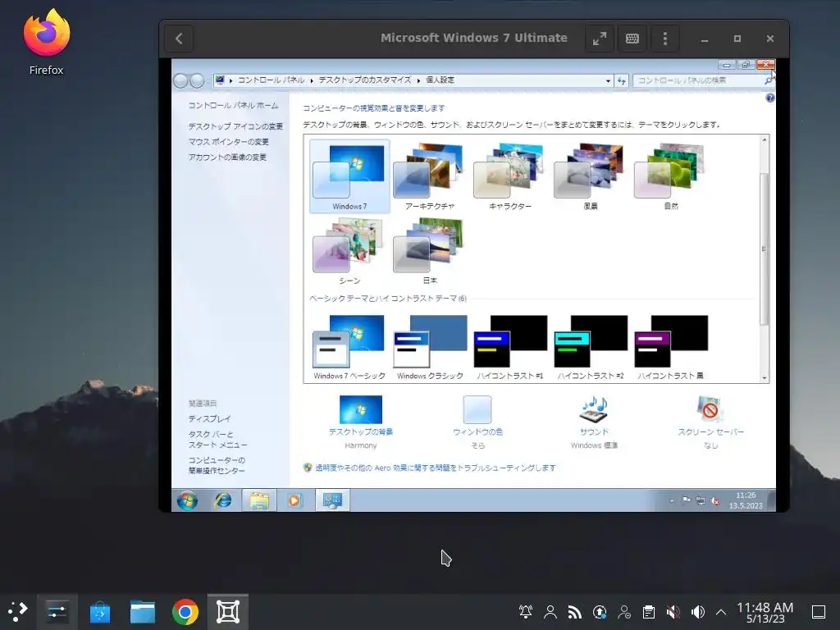Open マウス ポインターの変更 link
The width and height of the screenshot is (840, 630).
[228, 142]
